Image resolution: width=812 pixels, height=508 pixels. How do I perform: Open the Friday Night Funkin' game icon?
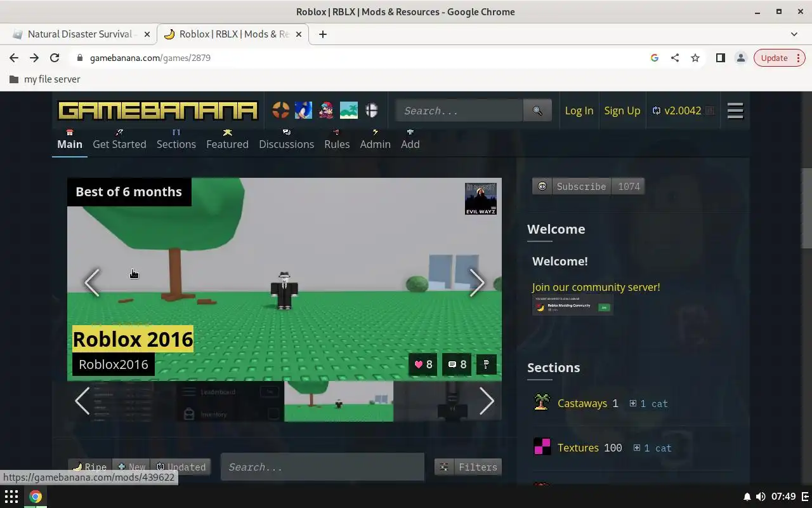(326, 110)
